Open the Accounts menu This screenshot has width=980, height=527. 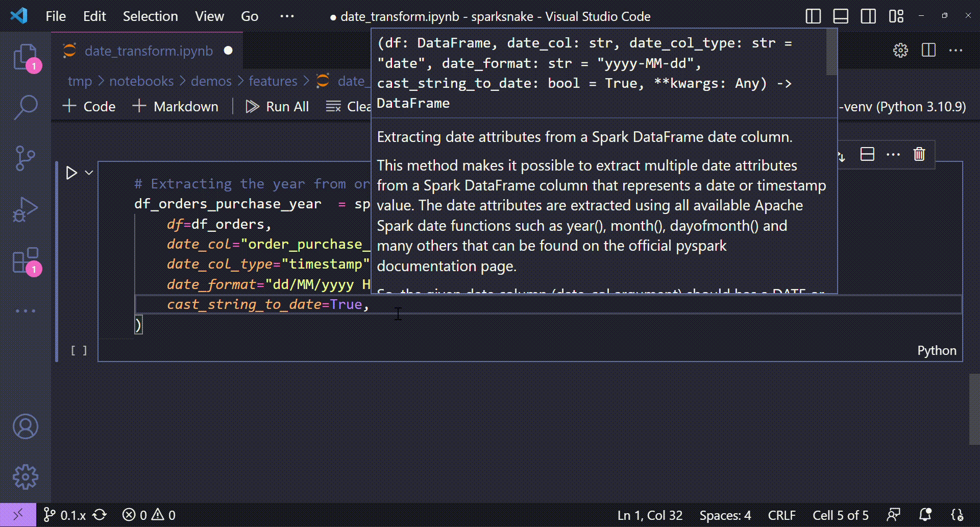26,426
